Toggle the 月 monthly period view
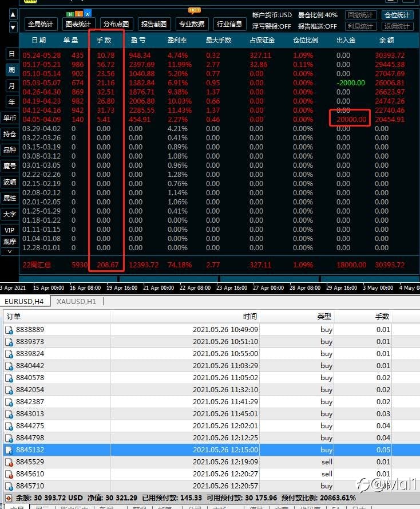 [11, 86]
